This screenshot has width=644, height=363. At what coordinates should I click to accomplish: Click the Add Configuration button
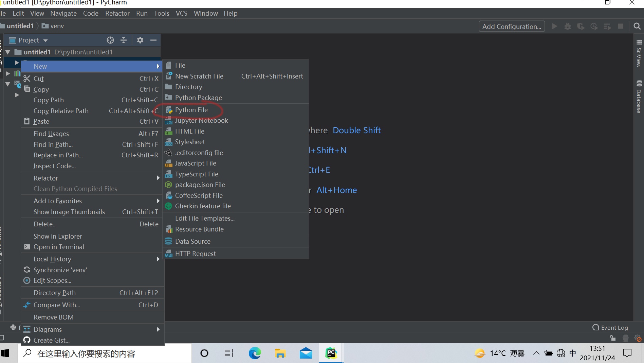(512, 26)
